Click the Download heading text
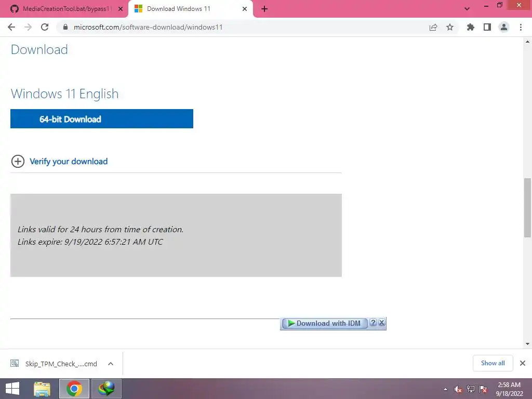This screenshot has height=399, width=532. tap(39, 49)
